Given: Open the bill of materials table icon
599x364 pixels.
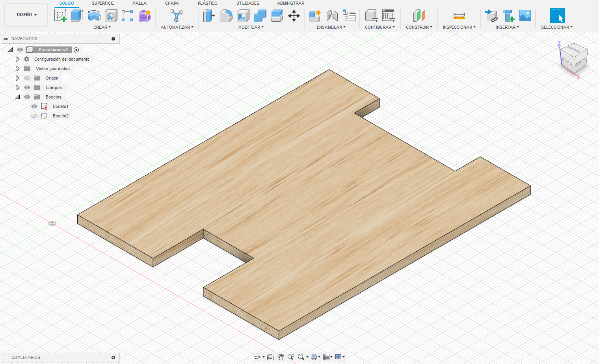Looking at the screenshot, I should pos(349,16).
